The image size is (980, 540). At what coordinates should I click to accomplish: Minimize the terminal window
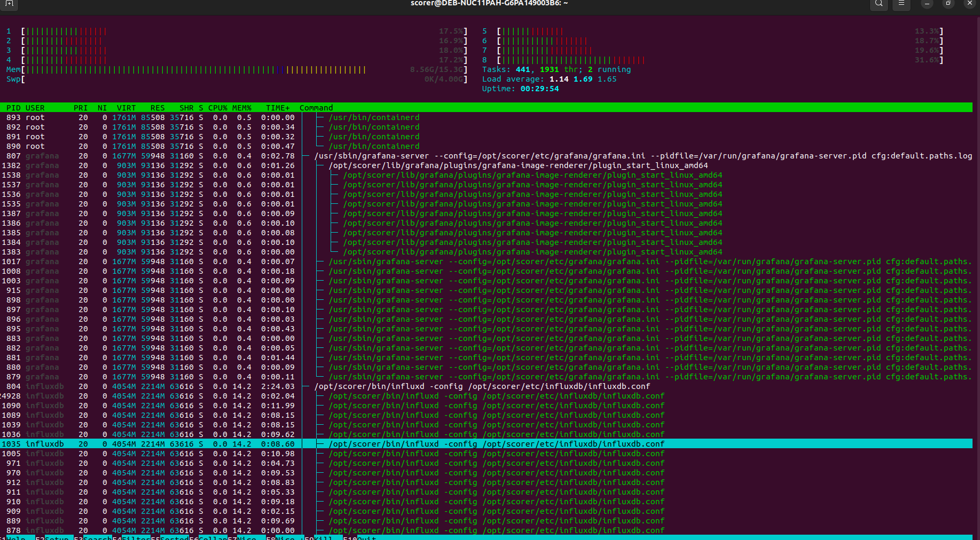pos(927,3)
